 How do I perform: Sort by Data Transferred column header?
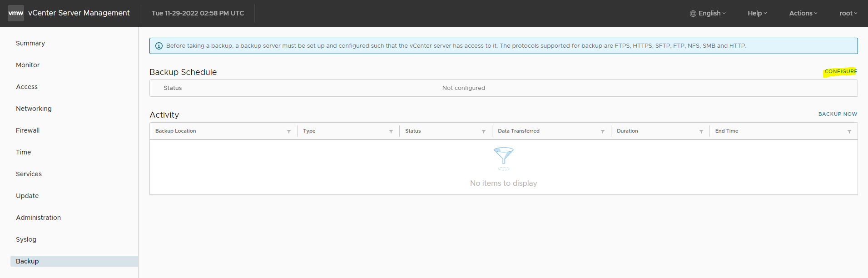519,131
